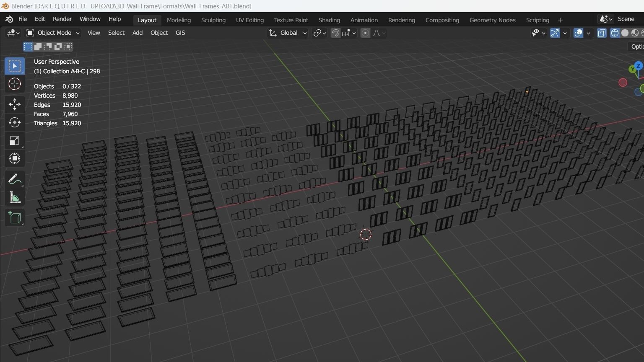Open the viewport View menu
Viewport: 644px width, 362px height.
(93, 33)
